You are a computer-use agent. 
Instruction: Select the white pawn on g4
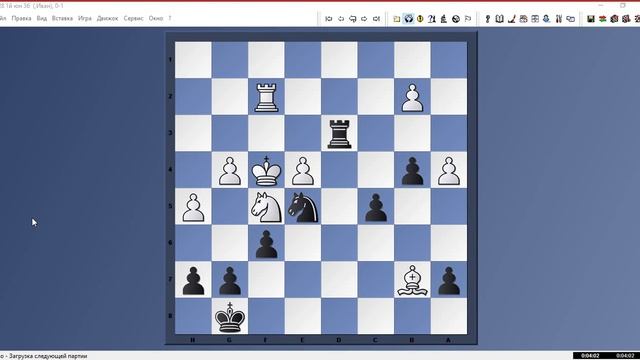(x=230, y=171)
